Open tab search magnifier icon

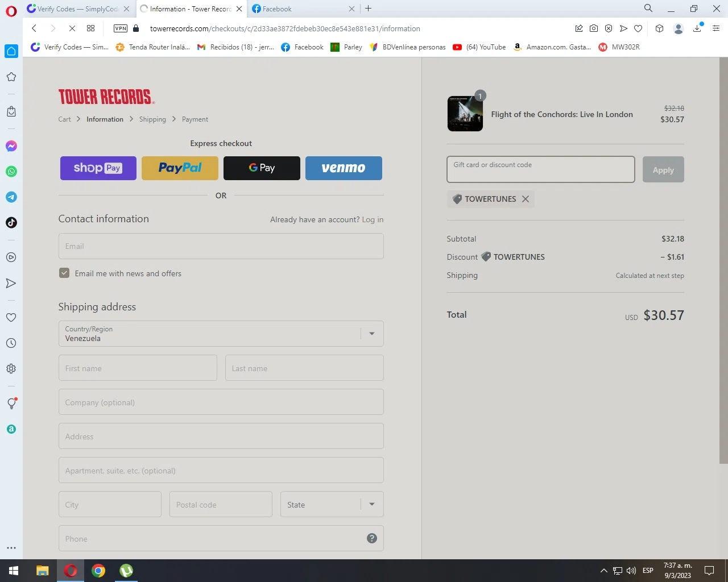coord(648,9)
